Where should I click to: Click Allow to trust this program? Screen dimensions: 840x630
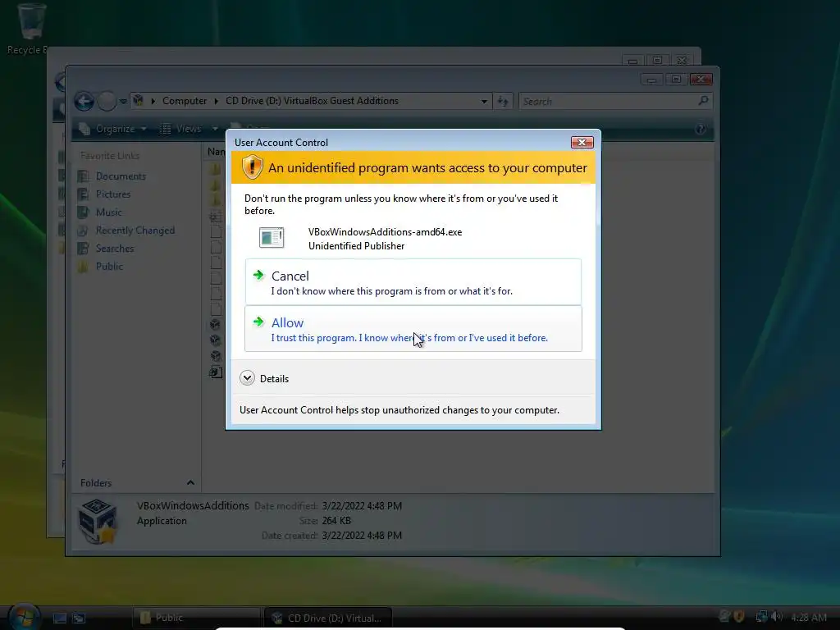(413, 328)
